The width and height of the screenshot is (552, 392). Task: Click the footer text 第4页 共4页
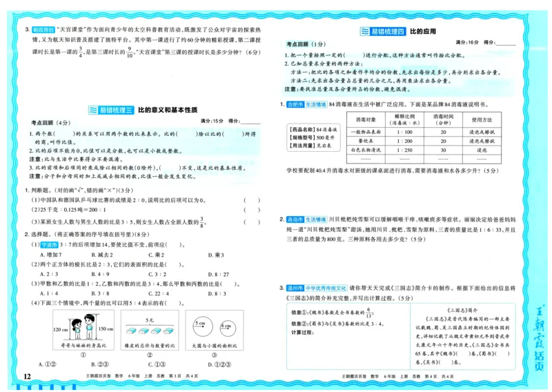point(439,376)
